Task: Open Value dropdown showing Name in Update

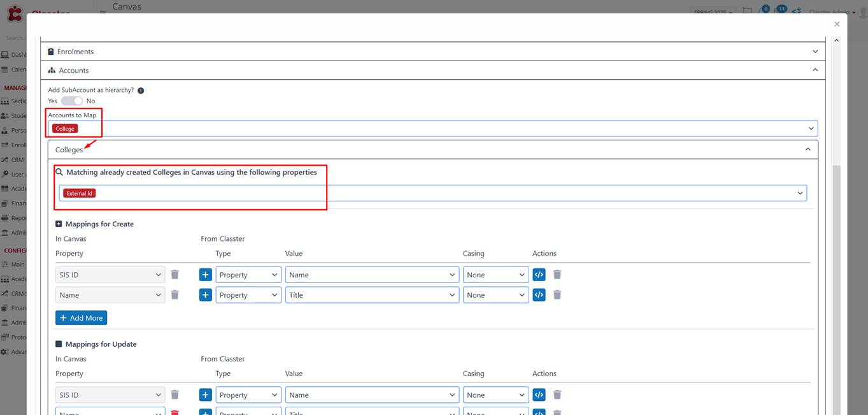Action: 372,395
